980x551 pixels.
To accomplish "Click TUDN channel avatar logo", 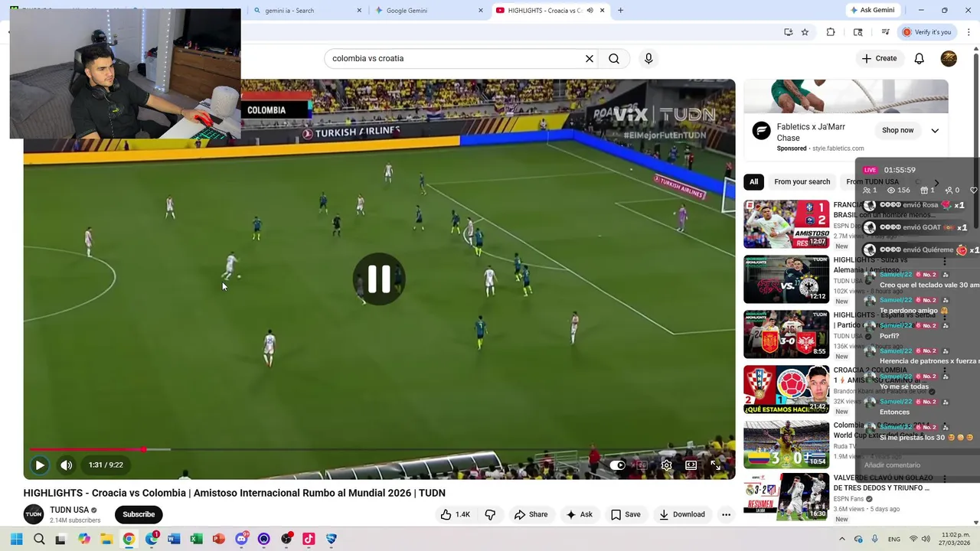I will [34, 514].
